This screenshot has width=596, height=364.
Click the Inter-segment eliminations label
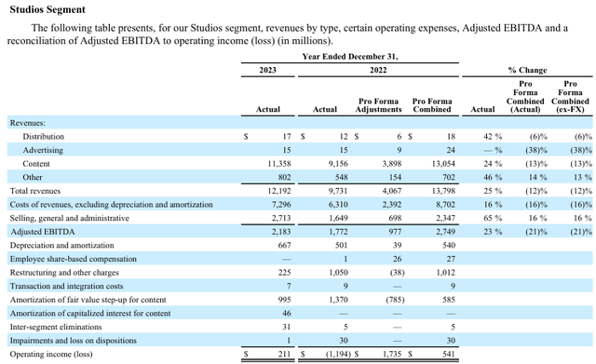tap(56, 327)
